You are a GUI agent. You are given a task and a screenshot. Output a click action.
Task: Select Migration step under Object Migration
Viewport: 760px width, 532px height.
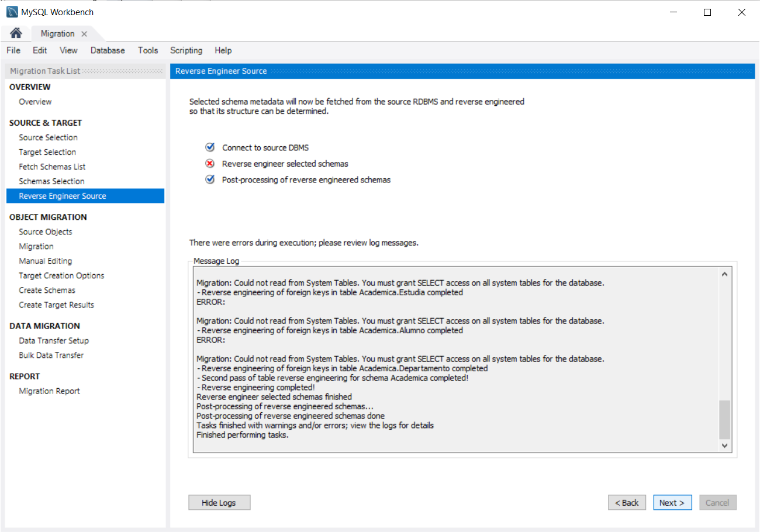36,246
